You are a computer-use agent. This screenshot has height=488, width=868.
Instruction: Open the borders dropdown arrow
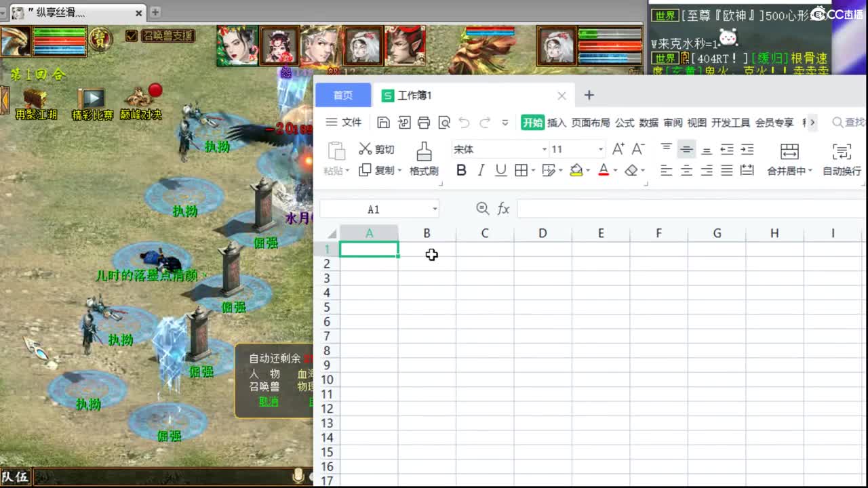(x=533, y=171)
